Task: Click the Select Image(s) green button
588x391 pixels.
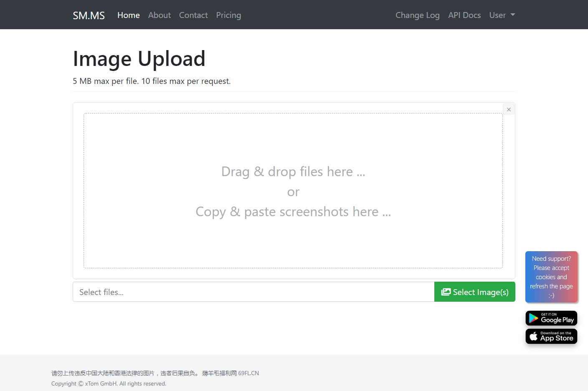Action: [x=475, y=292]
